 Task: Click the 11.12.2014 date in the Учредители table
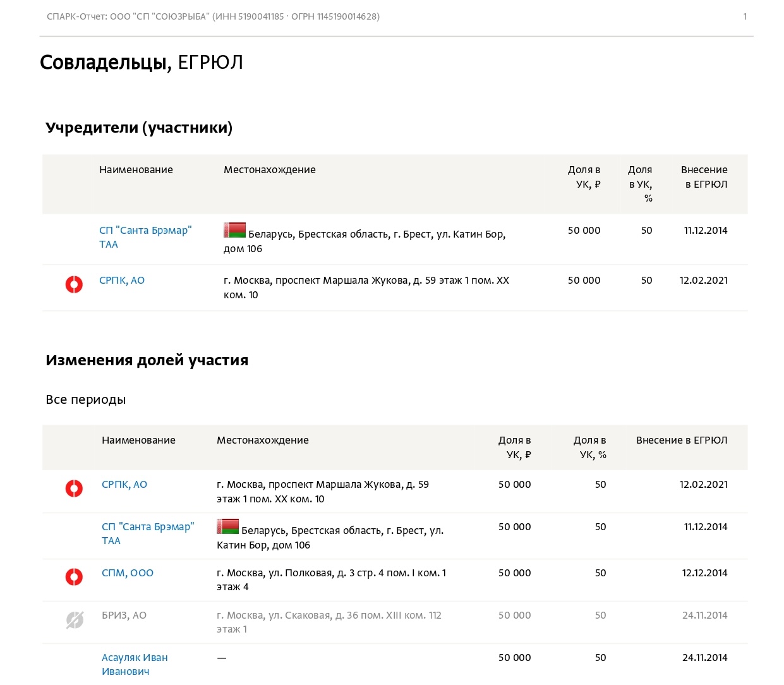(706, 231)
